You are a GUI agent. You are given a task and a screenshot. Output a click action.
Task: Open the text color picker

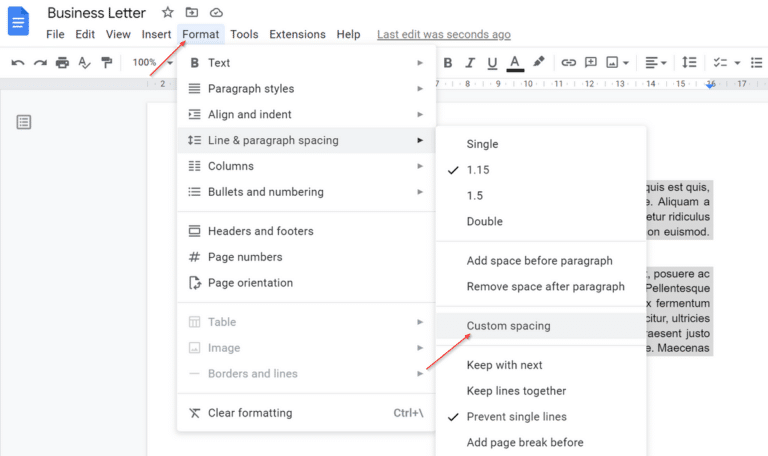515,62
